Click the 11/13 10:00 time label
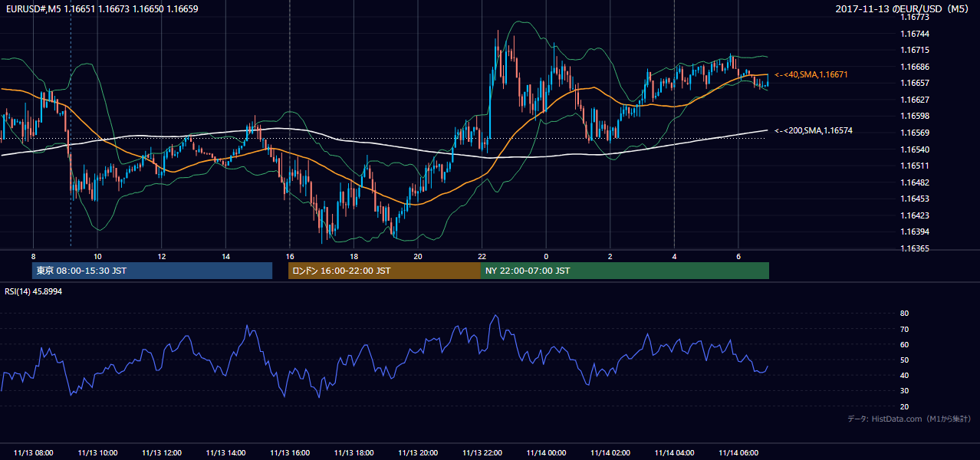The image size is (980, 460). click(97, 453)
